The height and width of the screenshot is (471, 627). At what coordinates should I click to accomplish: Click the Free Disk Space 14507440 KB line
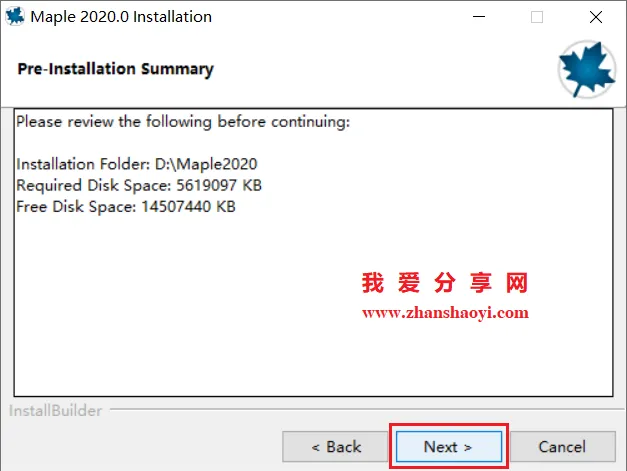coord(126,207)
